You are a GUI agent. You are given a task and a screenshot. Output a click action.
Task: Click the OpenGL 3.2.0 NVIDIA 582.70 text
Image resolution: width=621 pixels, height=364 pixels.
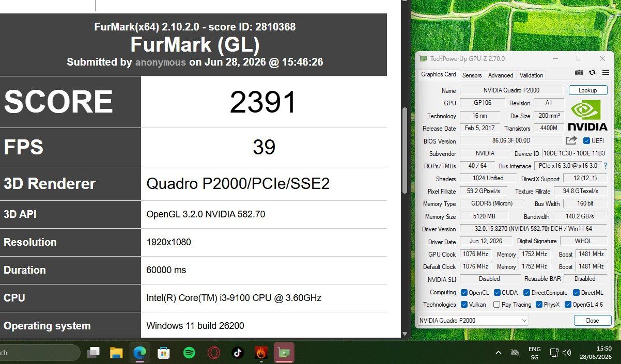206,214
